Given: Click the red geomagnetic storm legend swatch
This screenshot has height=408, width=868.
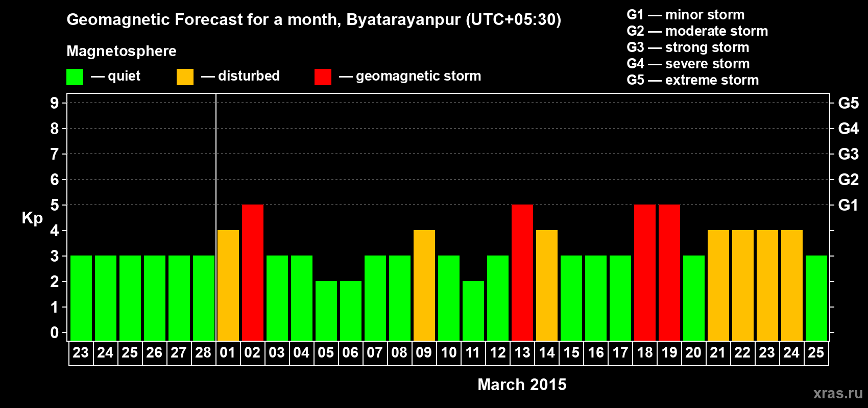Looking at the screenshot, I should [x=323, y=77].
